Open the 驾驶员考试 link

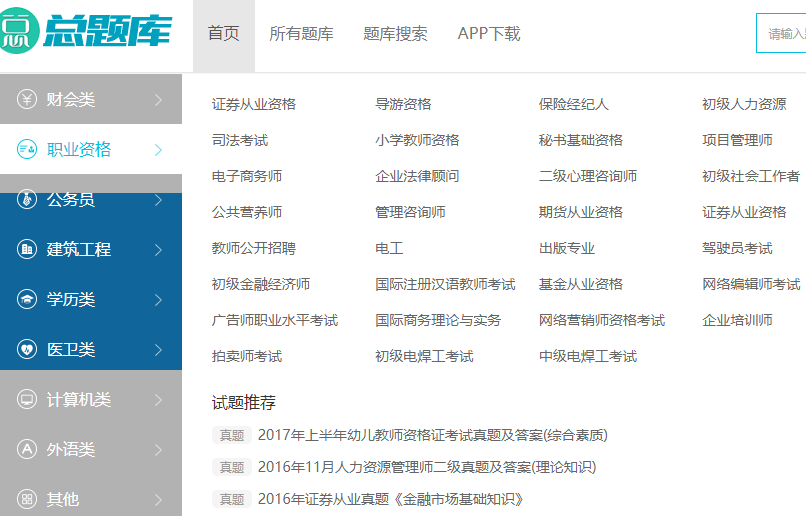737,248
